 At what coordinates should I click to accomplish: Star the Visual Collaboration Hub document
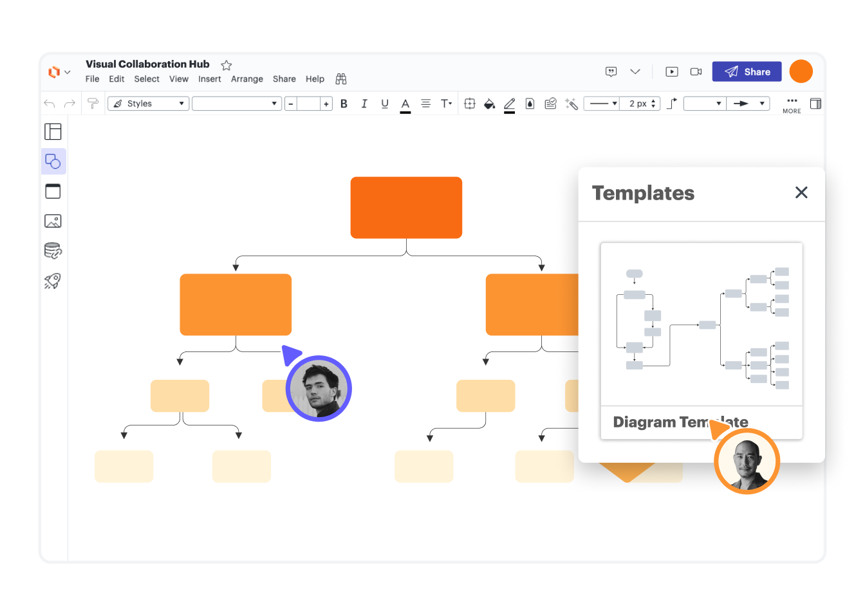coord(227,65)
